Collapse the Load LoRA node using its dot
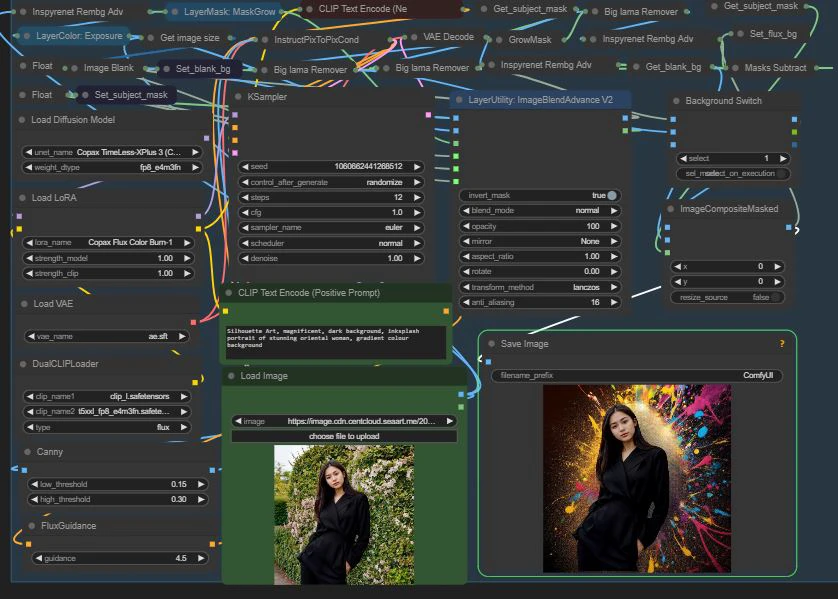 21,198
